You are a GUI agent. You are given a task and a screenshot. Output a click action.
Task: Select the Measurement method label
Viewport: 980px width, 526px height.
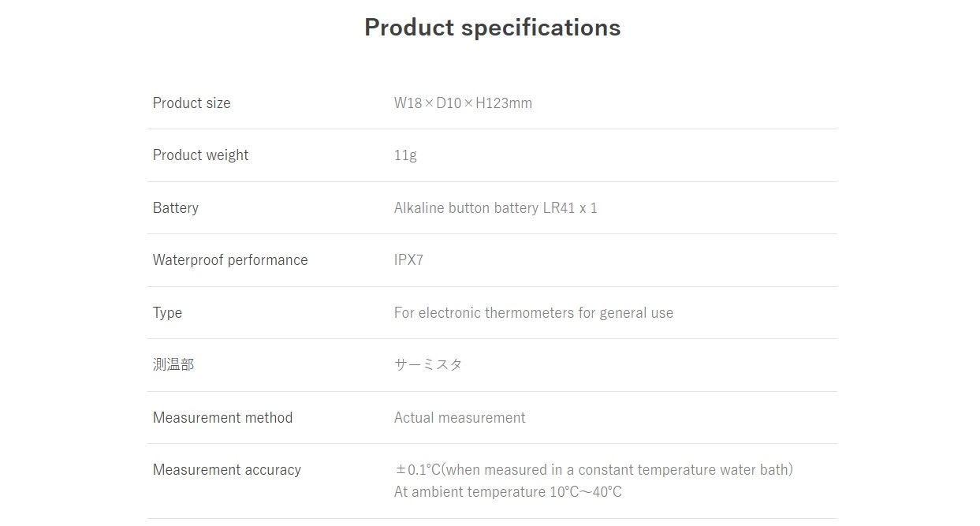pos(222,418)
